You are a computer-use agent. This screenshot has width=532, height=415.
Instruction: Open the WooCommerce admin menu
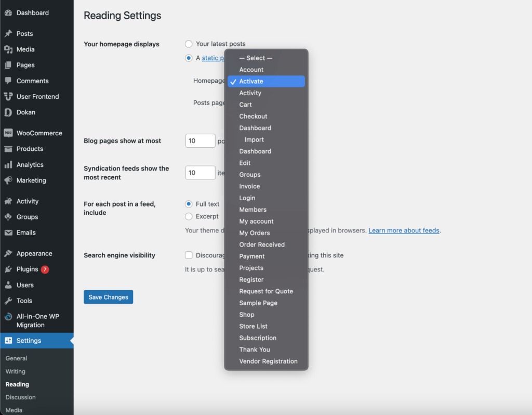pos(39,133)
